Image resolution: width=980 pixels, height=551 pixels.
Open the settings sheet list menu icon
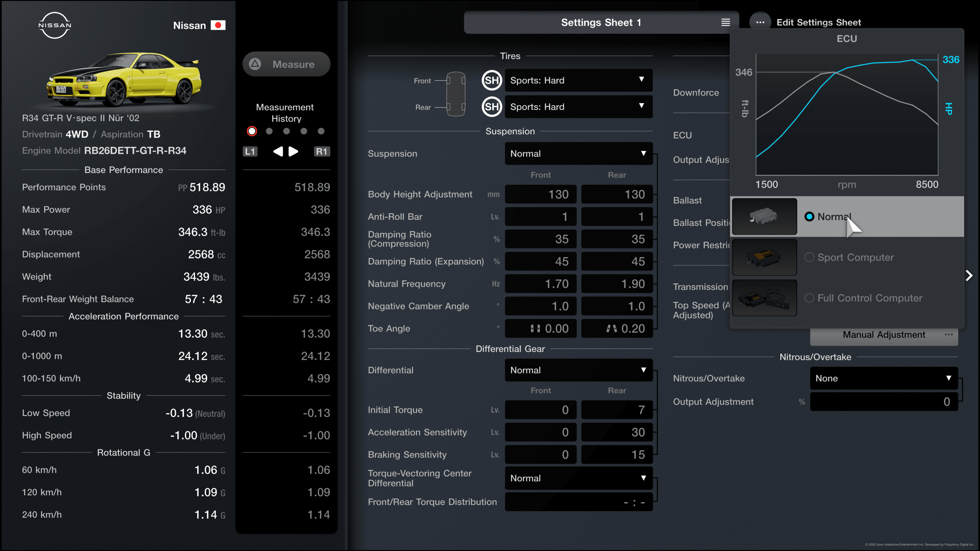tap(726, 22)
